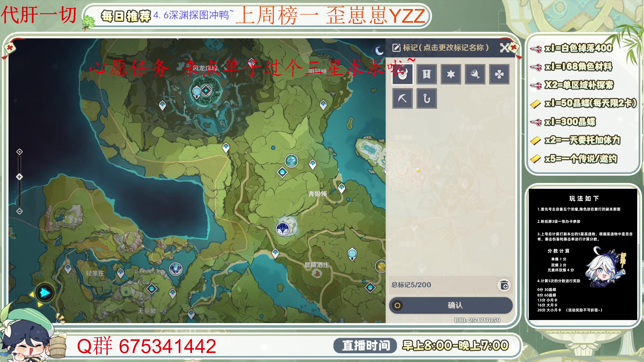This screenshot has height=362, width=644.
Task: Select the domain diamond inside Stormterror's Lair ring
Action: [x=206, y=90]
